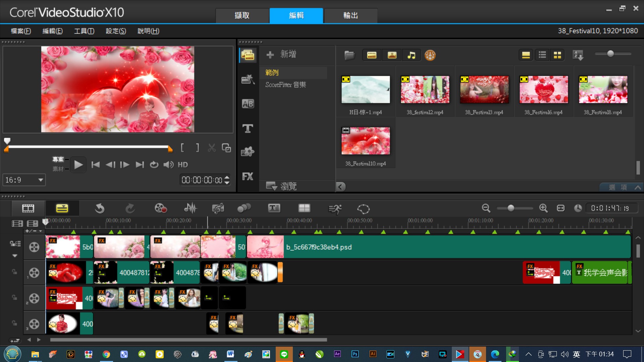Viewport: 644px width, 362px height.
Task: Open the Instant Project panel icon
Action: [x=248, y=79]
